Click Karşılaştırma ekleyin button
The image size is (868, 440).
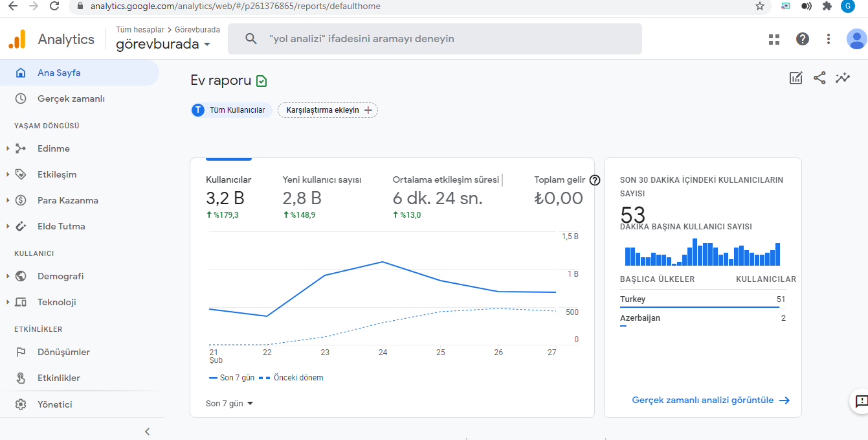(328, 110)
